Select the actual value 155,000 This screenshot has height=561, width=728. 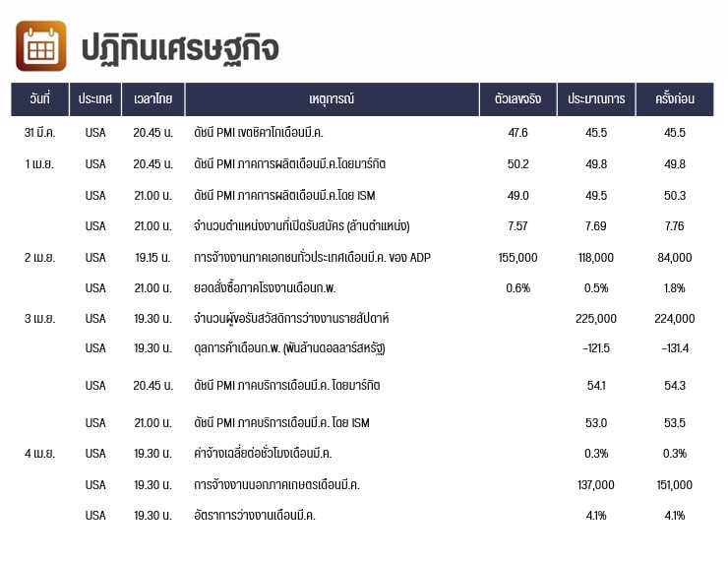click(x=517, y=258)
